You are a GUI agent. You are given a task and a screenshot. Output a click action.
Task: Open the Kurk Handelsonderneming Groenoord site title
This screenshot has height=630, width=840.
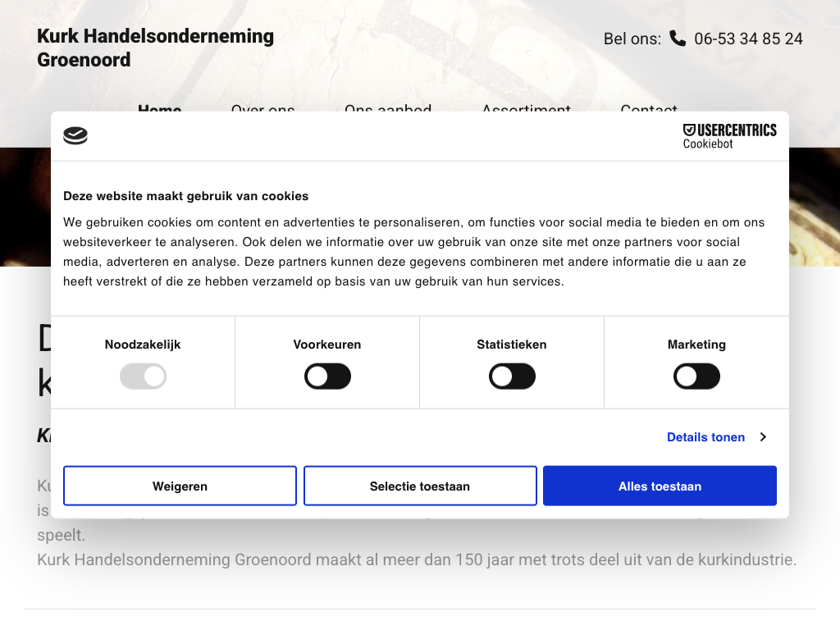[155, 48]
